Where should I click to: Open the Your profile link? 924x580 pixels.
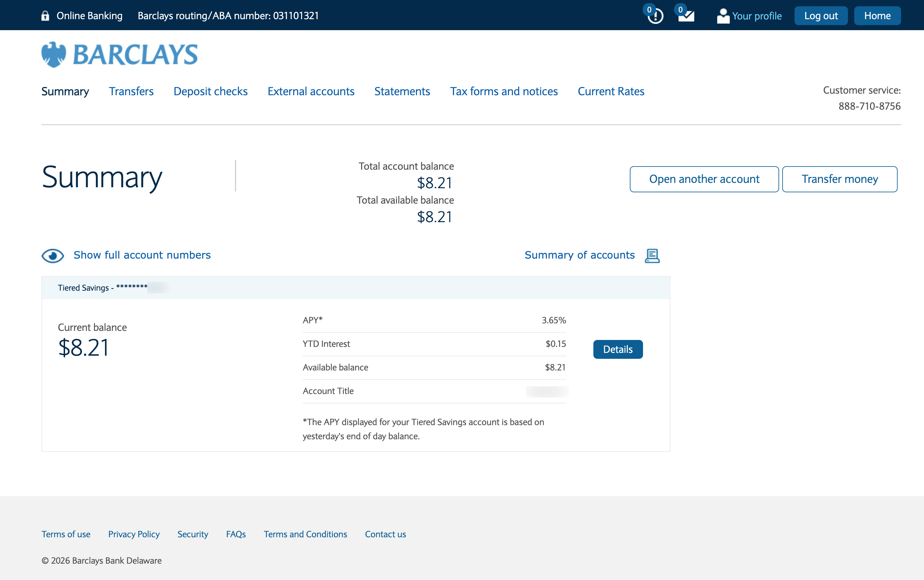tap(757, 16)
